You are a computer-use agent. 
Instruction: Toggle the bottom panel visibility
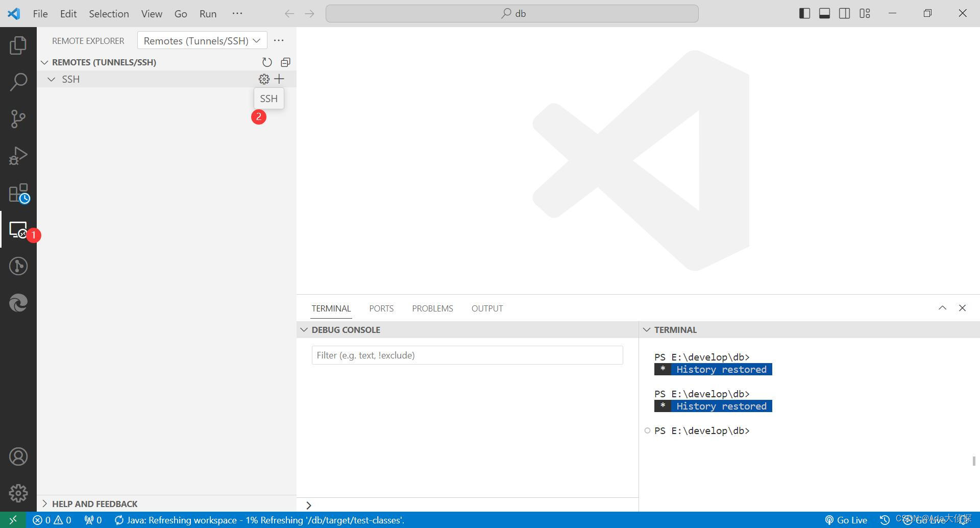click(824, 14)
